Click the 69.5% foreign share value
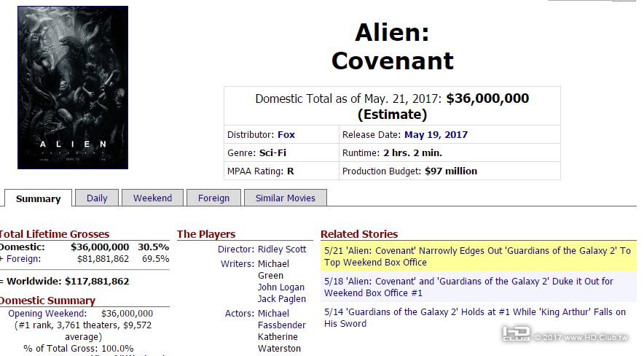This screenshot has width=644, height=356. 156,259
